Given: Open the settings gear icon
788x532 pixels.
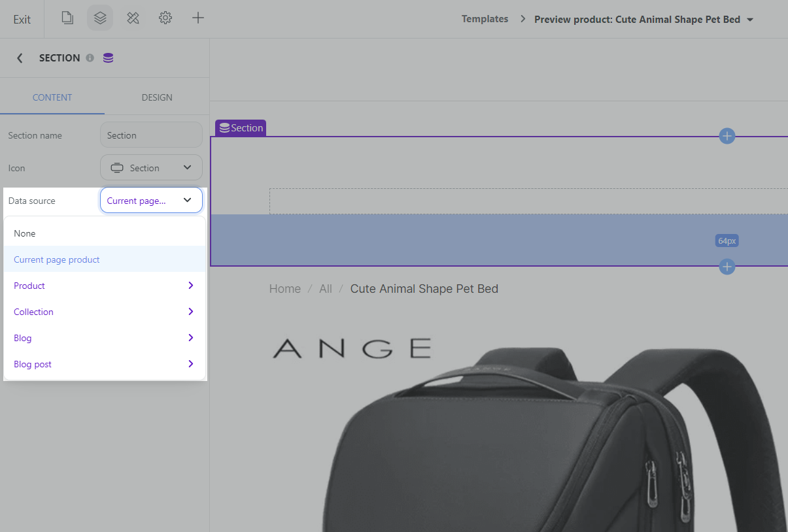Looking at the screenshot, I should pyautogui.click(x=165, y=18).
